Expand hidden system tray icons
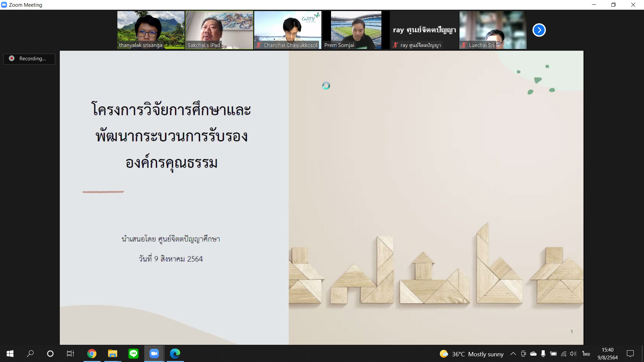644x362 pixels. point(513,354)
